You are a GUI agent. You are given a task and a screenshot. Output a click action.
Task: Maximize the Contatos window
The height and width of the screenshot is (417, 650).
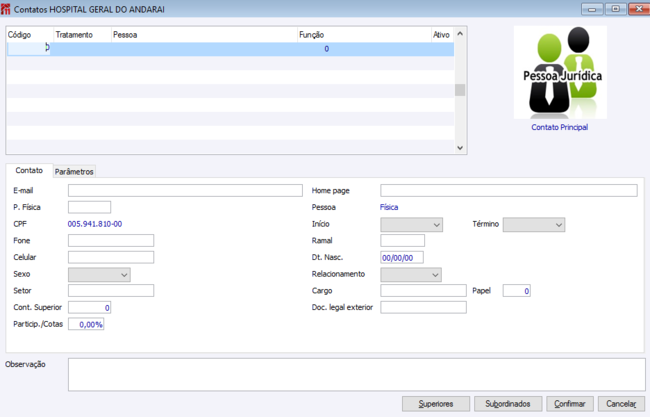click(616, 9)
